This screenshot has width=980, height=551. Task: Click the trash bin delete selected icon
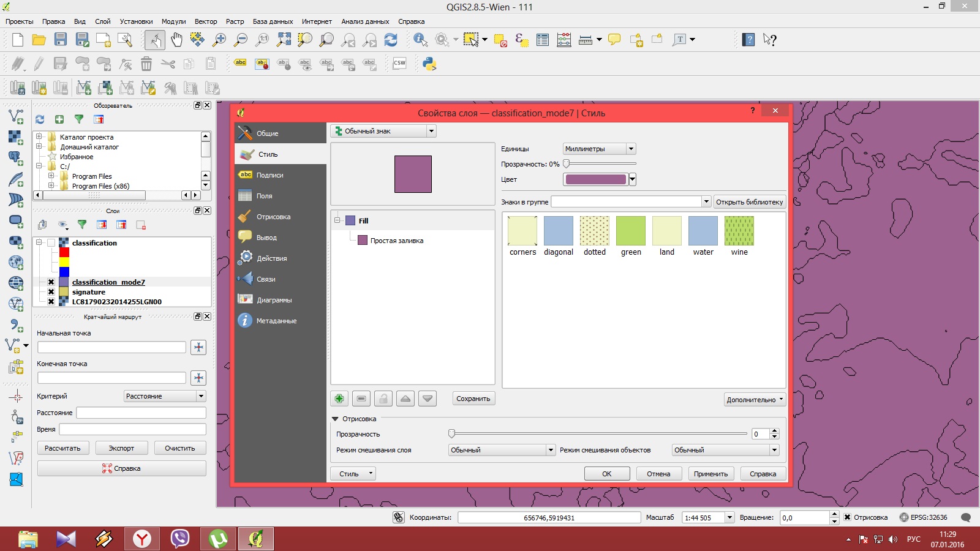pos(146,64)
